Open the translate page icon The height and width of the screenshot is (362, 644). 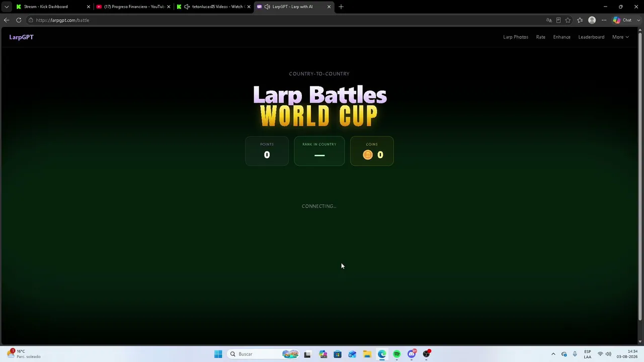549,20
